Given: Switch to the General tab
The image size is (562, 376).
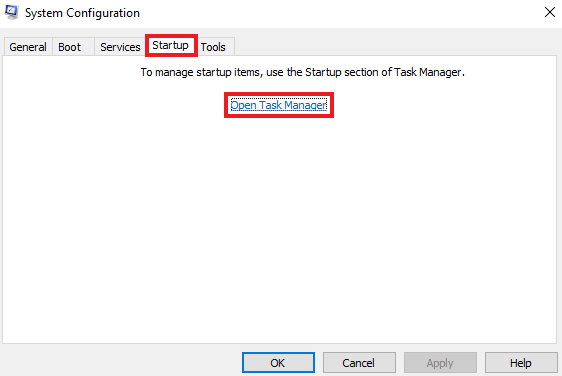Looking at the screenshot, I should tap(28, 47).
